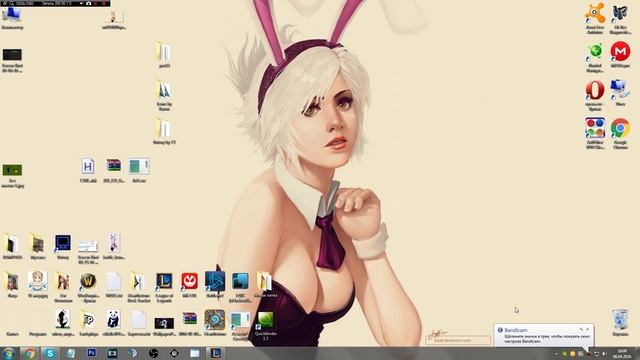The width and height of the screenshot is (640, 360).
Task: Switch to Photoshop in the taskbar
Action: point(91,353)
